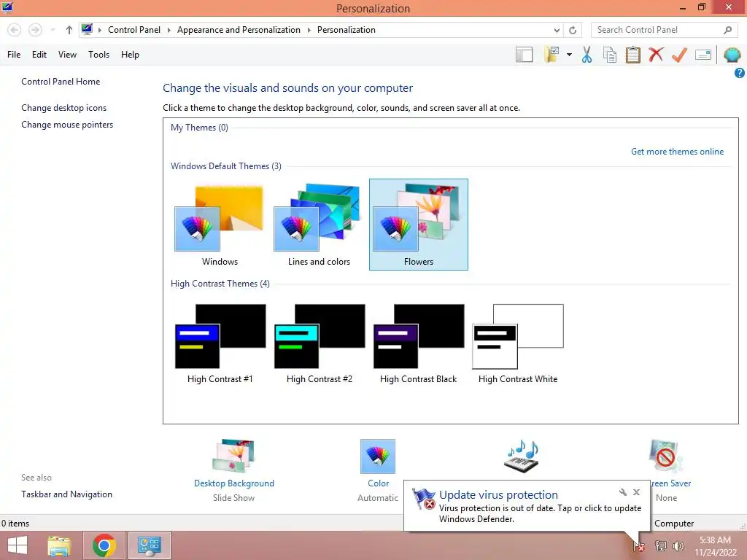Click the preview pane layout icon
Viewport: 747px width, 560px height.
point(524,55)
